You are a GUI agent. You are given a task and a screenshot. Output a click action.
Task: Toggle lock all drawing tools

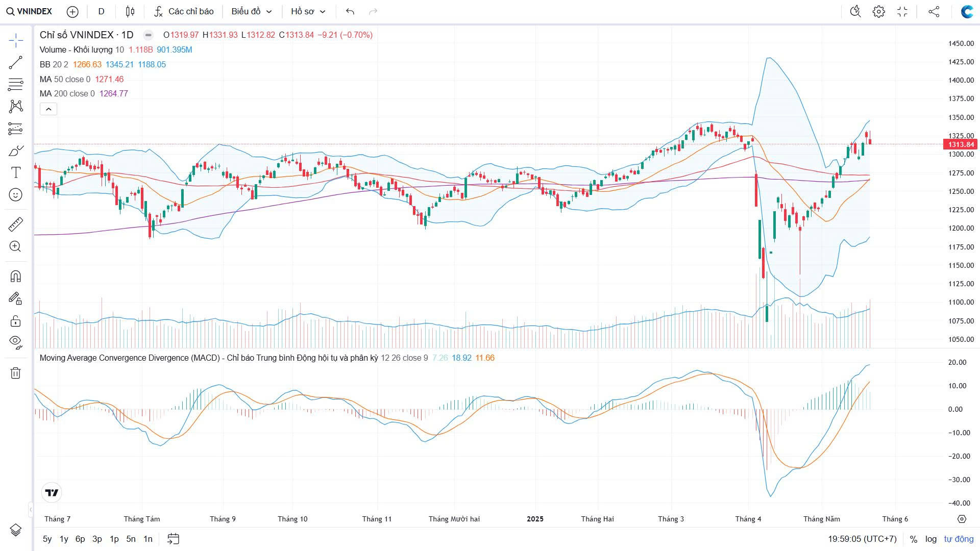pos(15,320)
